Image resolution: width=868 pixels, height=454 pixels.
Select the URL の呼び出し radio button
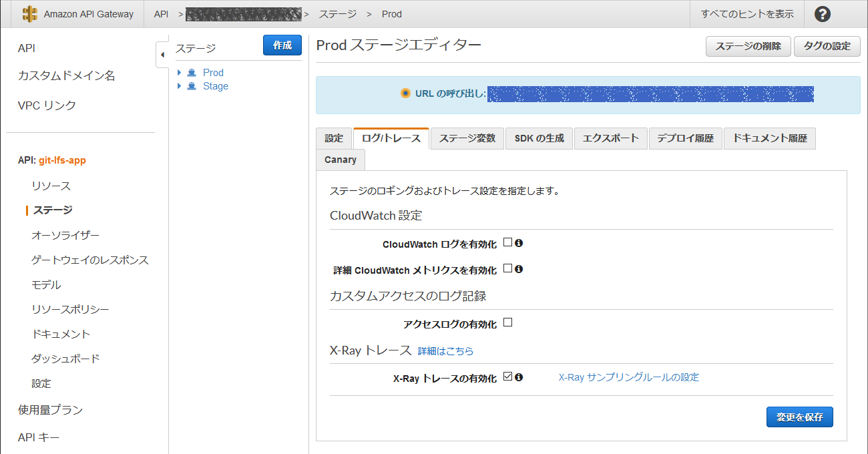pyautogui.click(x=405, y=93)
